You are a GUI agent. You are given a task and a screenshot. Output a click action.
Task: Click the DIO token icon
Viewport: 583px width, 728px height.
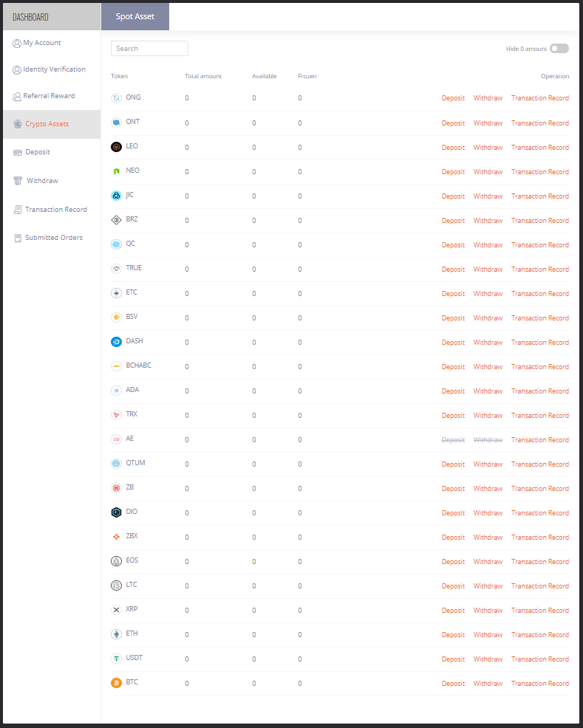116,512
